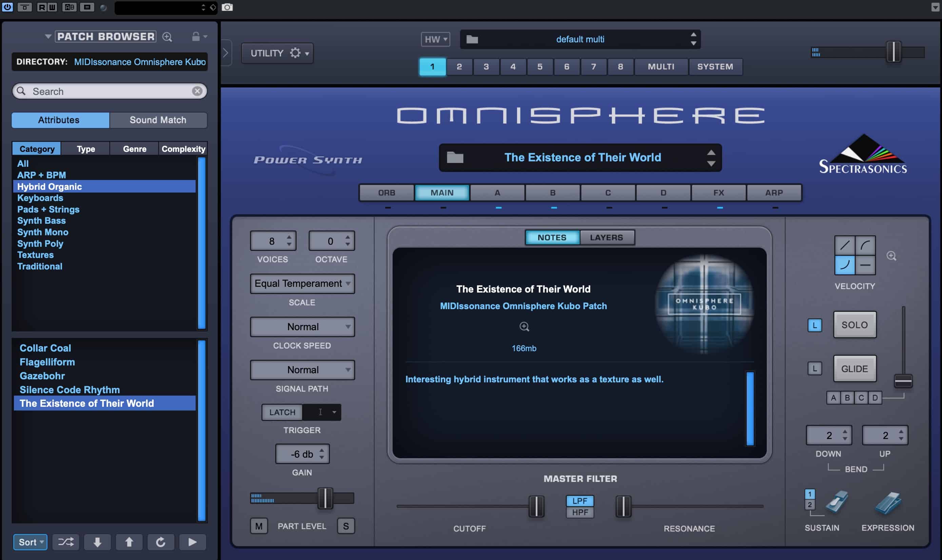This screenshot has height=560, width=942.
Task: Select the shuffle patches icon
Action: (66, 542)
